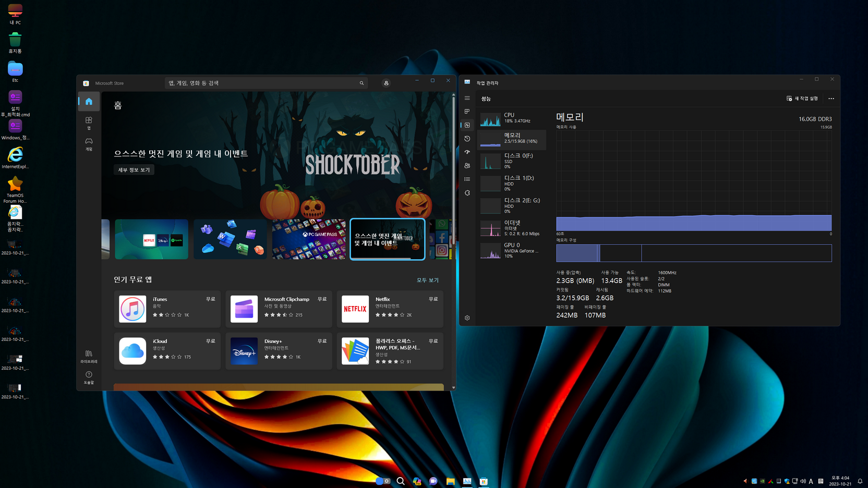This screenshot has height=488, width=868.
Task: Select Memory in performance list
Action: 512,139
